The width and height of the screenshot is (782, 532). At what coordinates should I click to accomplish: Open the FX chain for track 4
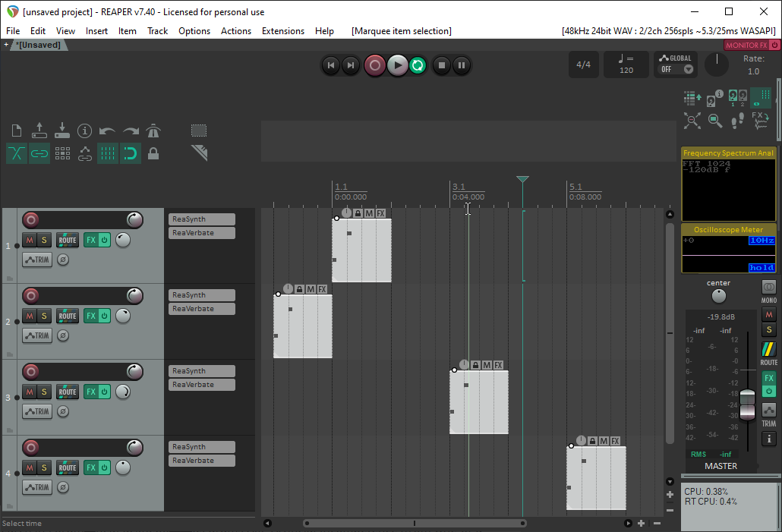coord(91,467)
